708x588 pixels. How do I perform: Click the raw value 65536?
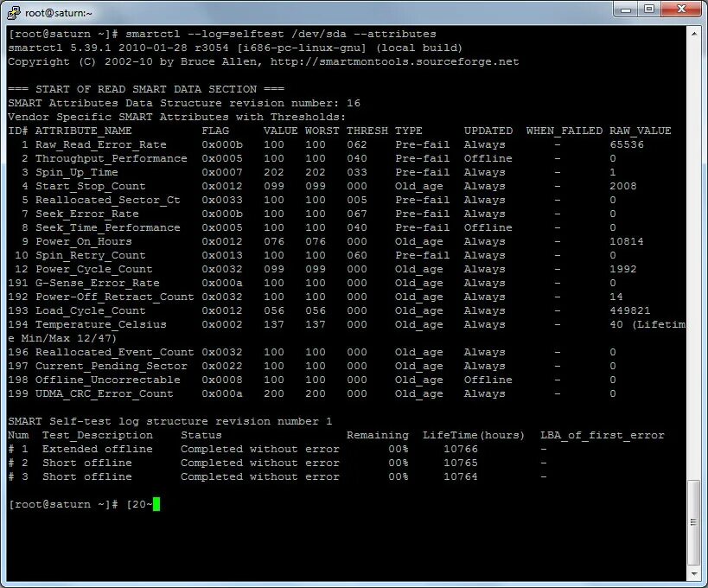pyautogui.click(x=627, y=145)
